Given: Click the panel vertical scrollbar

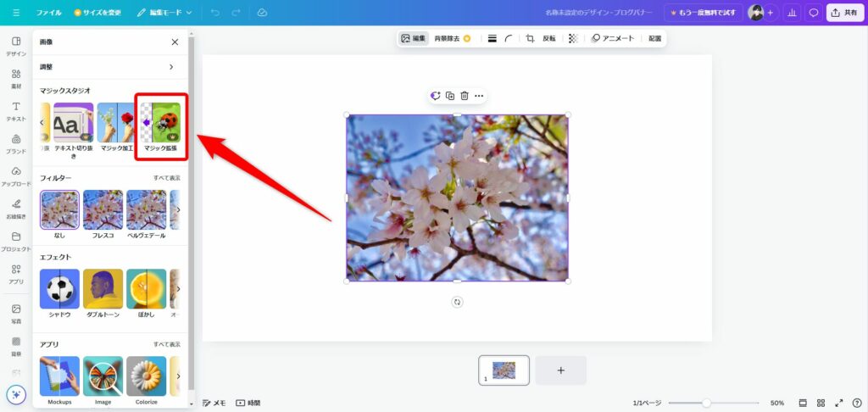Looking at the screenshot, I should click(192, 213).
